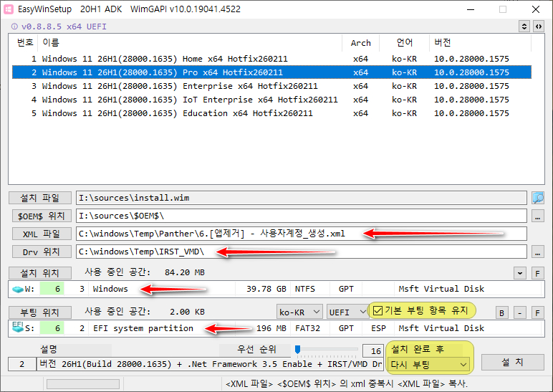Open the UEFI boot mode dropdown
553x392 pixels.
347,312
